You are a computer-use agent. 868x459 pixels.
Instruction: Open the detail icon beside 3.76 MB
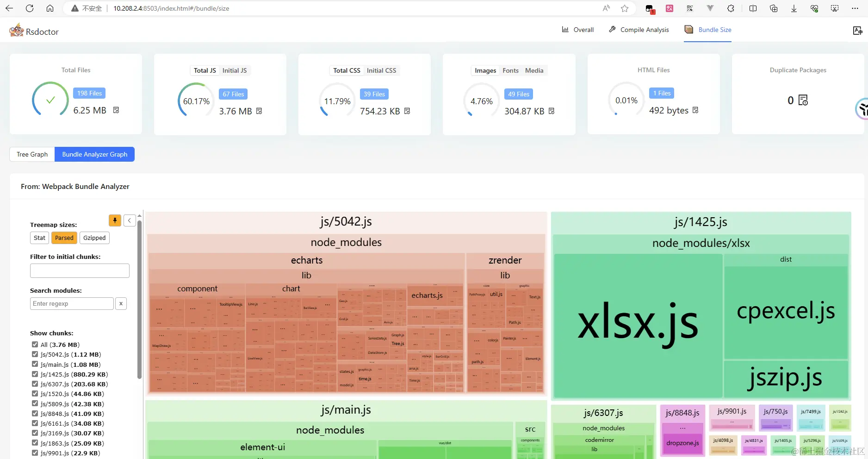(x=259, y=111)
